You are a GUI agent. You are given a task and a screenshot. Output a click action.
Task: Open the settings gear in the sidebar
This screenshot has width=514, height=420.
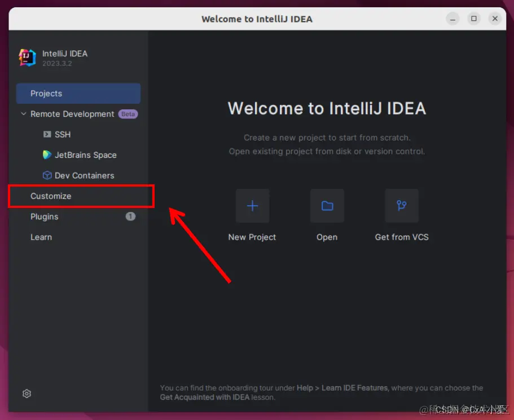coord(27,394)
